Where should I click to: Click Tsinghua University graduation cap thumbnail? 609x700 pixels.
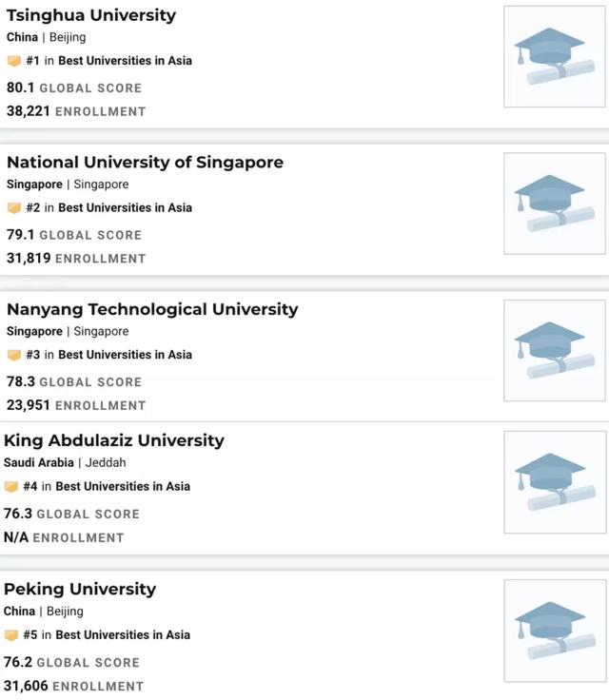[555, 57]
